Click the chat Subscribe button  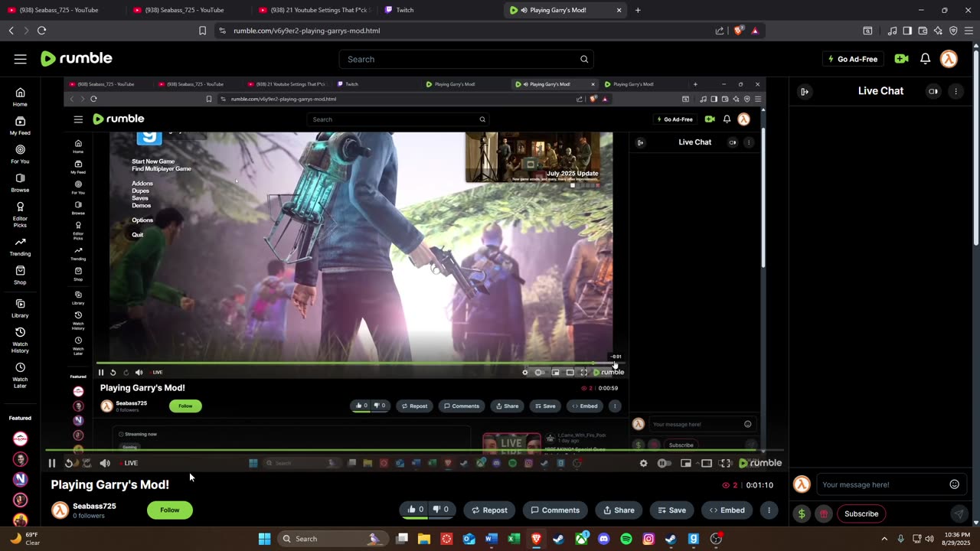861,514
